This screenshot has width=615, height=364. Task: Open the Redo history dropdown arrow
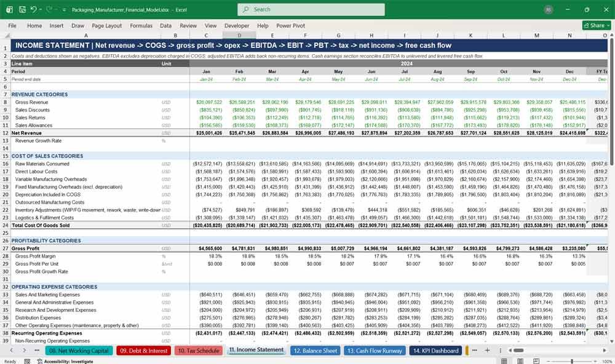point(56,9)
